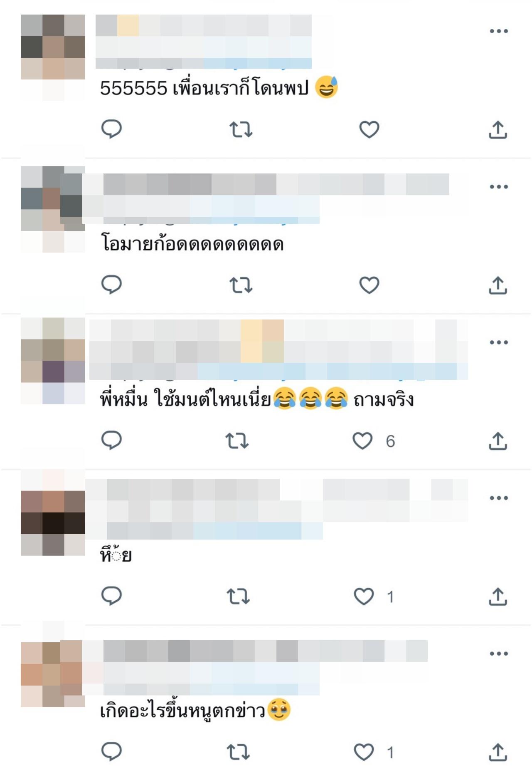Retweet the "555555" tweet
532x780 pixels.
click(241, 129)
